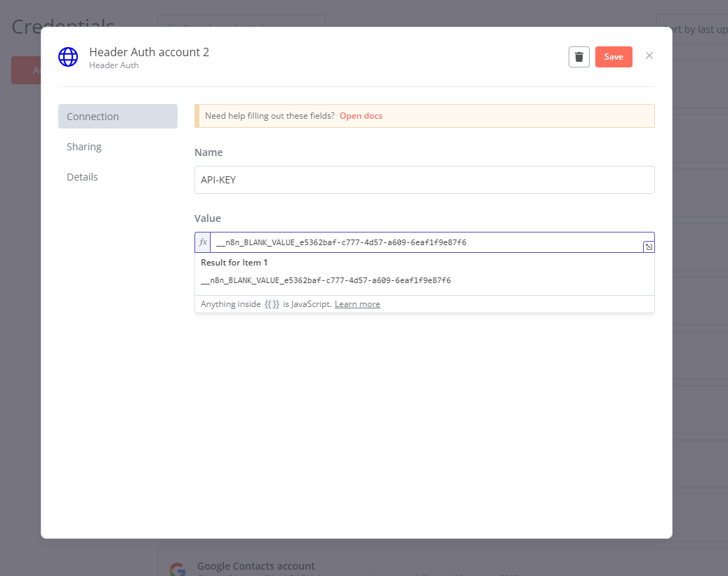Image resolution: width=728 pixels, height=576 pixels.
Task: Close the credential dialog with the X
Action: coord(649,56)
